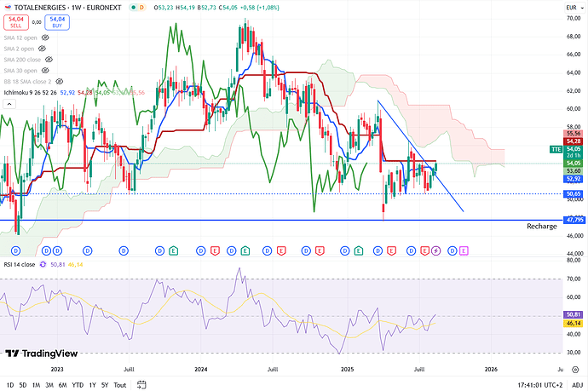588x391 pixels.
Task: Open timezone menu at 17:41:01 UTC+2
Action: coord(540,385)
